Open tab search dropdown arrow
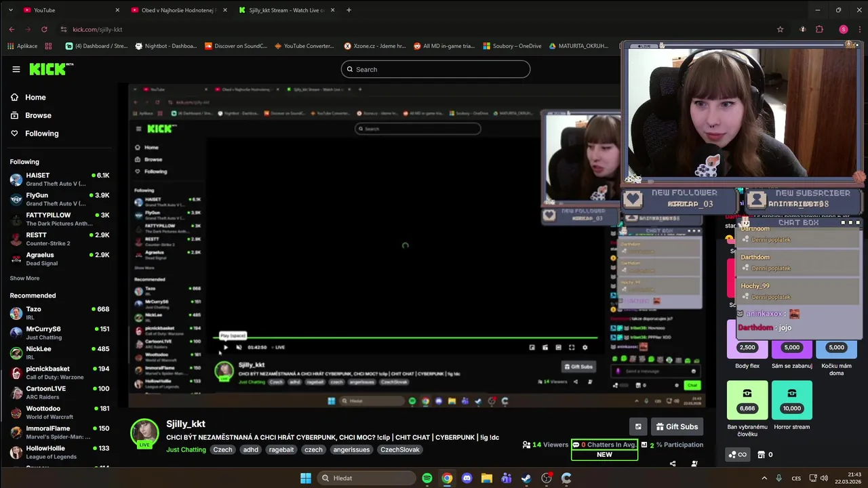 (x=10, y=10)
